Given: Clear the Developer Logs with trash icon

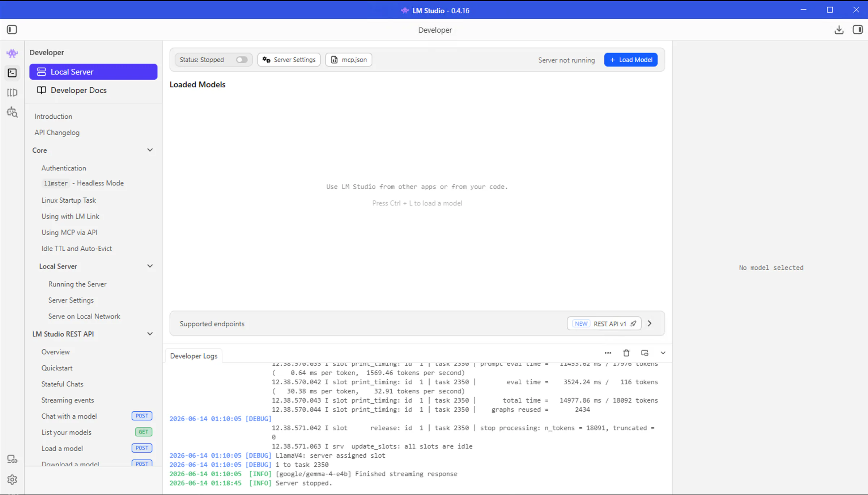Looking at the screenshot, I should (626, 353).
